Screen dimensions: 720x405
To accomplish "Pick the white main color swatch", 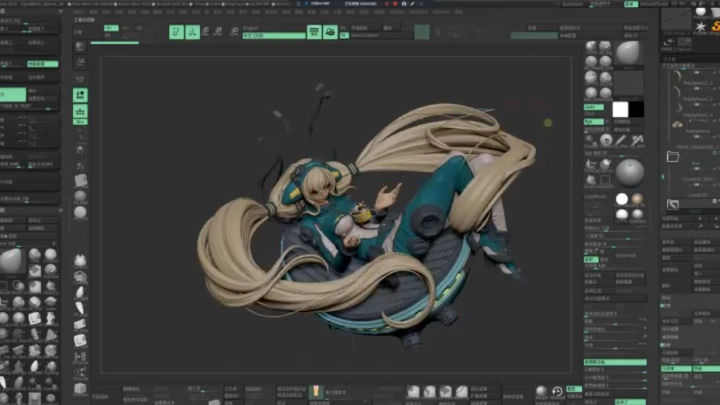I will [x=620, y=109].
